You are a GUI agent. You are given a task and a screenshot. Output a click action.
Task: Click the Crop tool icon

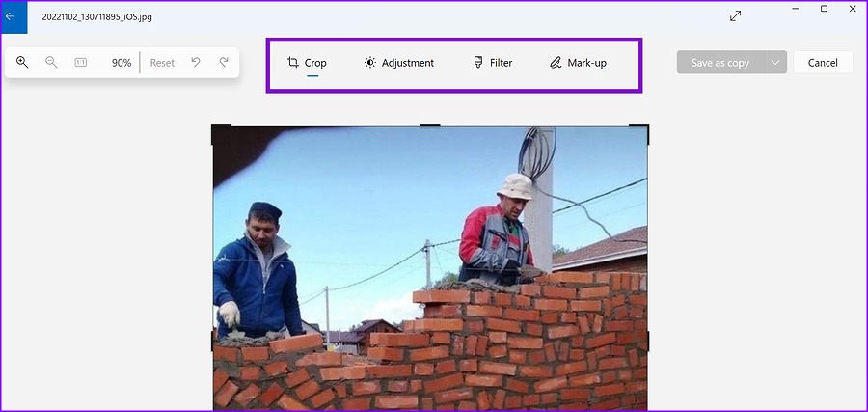pos(293,62)
